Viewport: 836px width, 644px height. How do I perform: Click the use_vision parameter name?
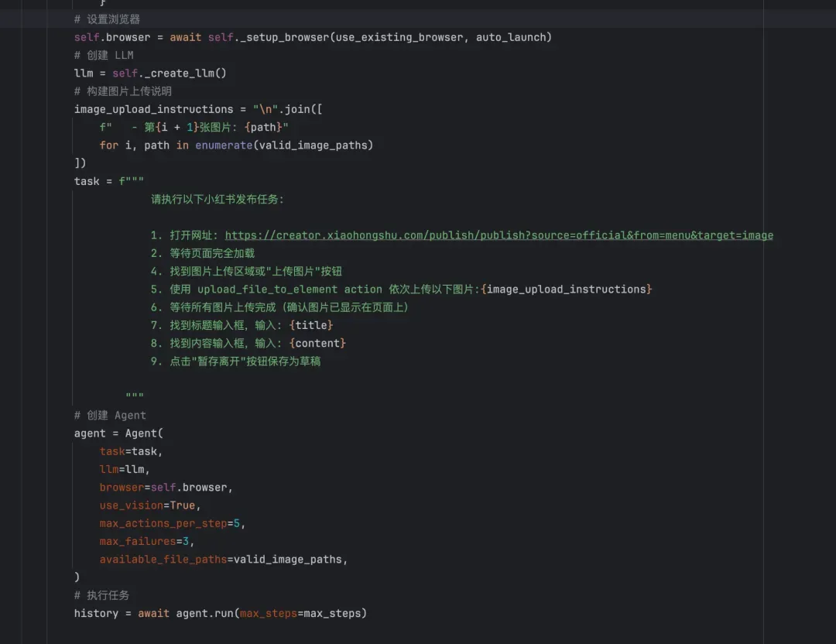click(132, 505)
